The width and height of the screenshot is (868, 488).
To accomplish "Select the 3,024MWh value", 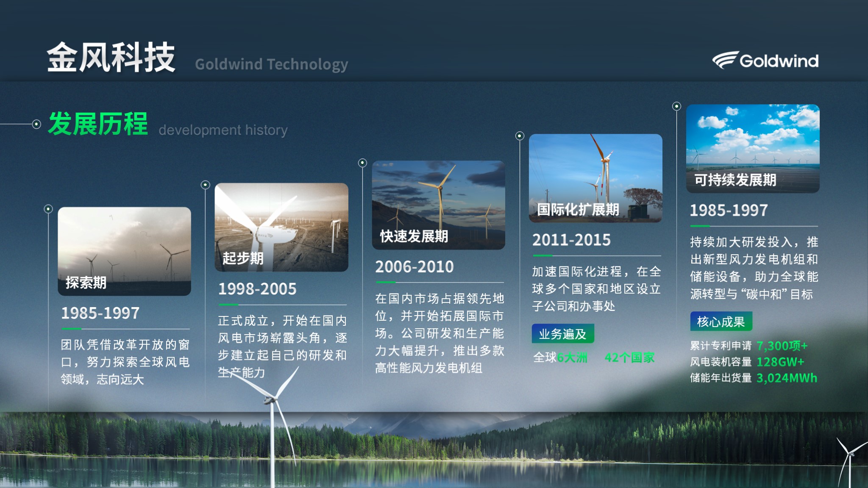I will click(787, 378).
